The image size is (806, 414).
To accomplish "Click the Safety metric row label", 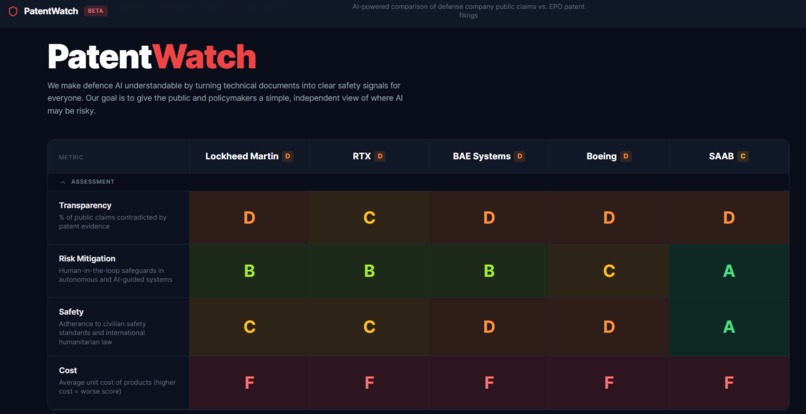I will (x=71, y=312).
